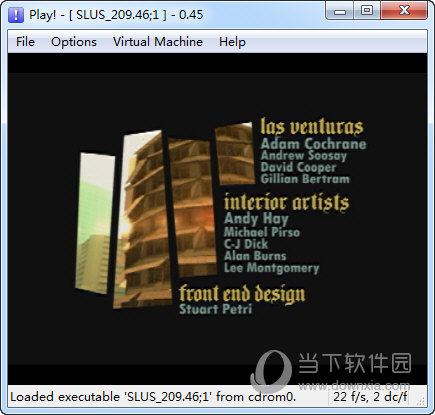Click the 'C-J Dick' credit name
Screen dimensions: 435x415
246,244
